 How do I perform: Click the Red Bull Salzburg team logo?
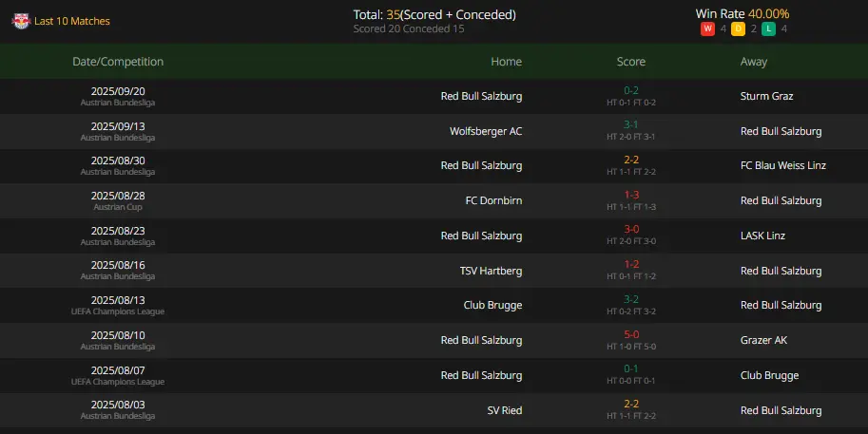[21, 21]
